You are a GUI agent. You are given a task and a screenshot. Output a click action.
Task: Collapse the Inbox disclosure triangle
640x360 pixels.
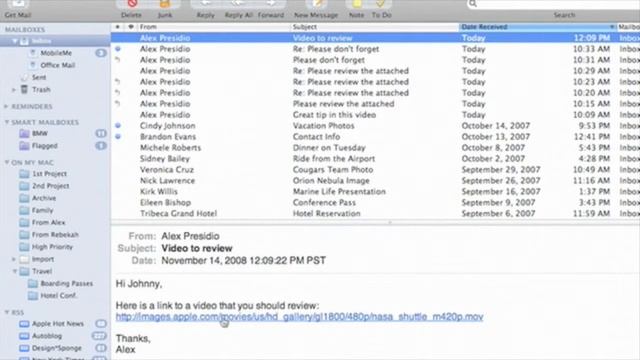15,41
